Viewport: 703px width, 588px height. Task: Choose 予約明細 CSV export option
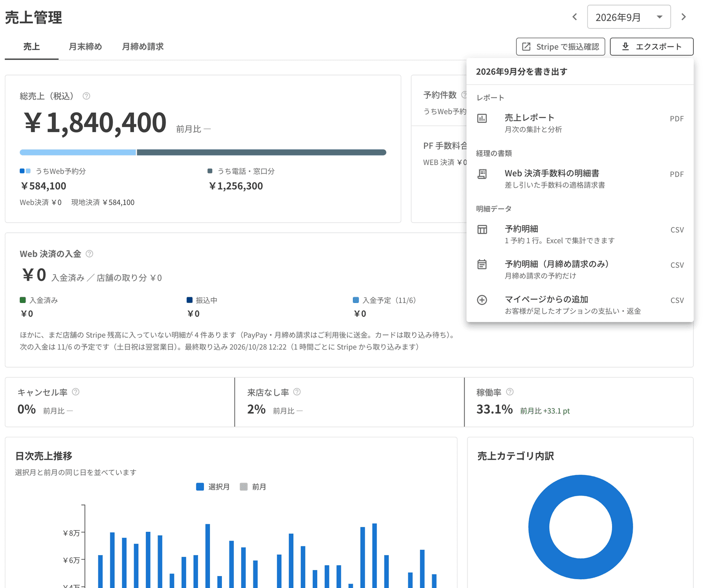tap(580, 234)
